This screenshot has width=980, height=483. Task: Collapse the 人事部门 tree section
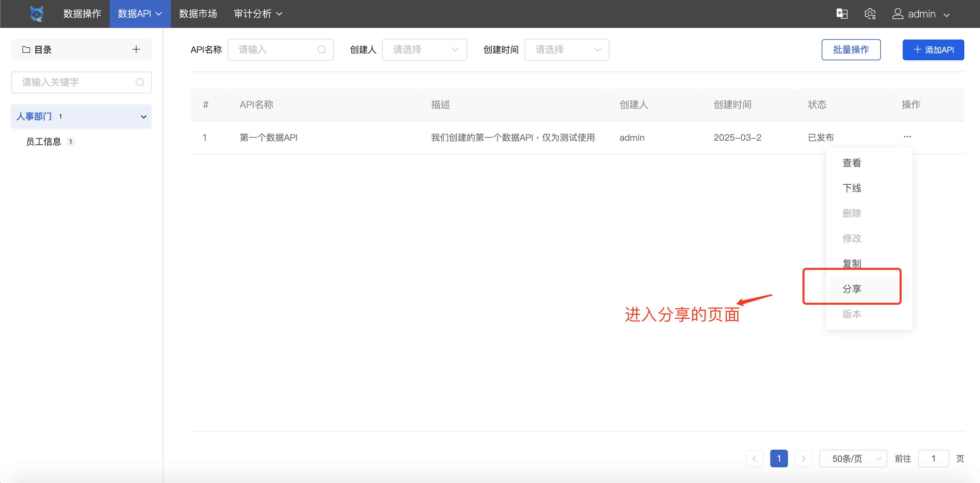click(x=143, y=116)
